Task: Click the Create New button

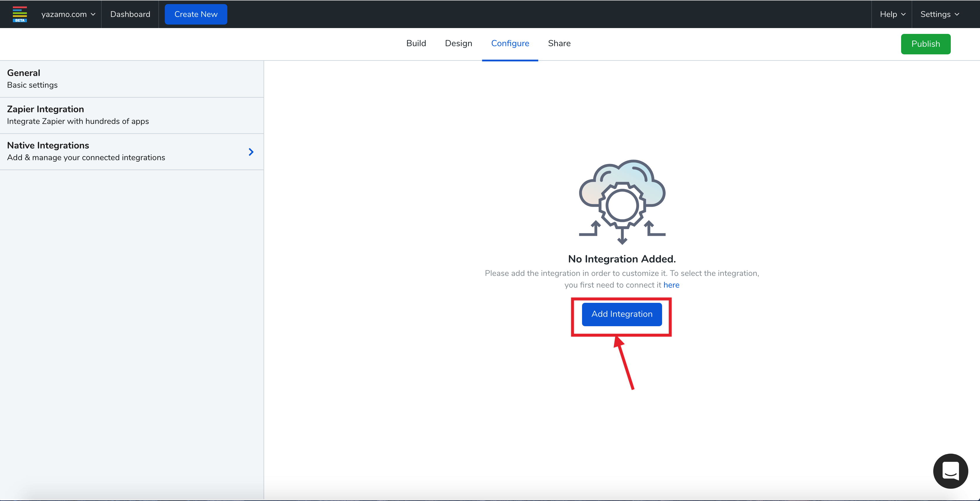Action: click(196, 14)
